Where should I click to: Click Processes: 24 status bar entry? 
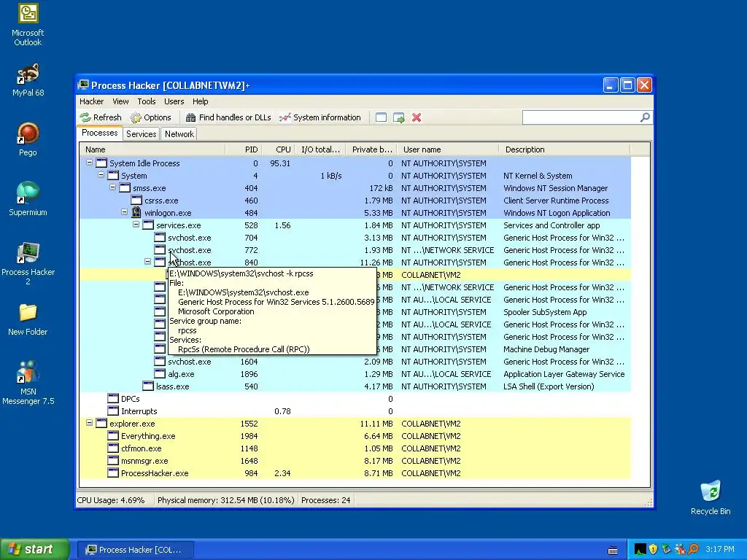[x=326, y=500]
